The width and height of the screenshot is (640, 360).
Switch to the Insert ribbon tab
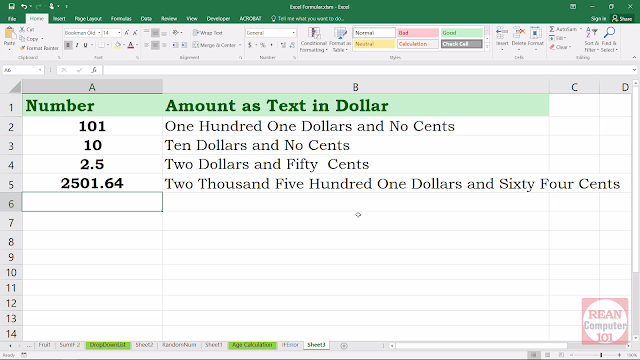tap(59, 19)
